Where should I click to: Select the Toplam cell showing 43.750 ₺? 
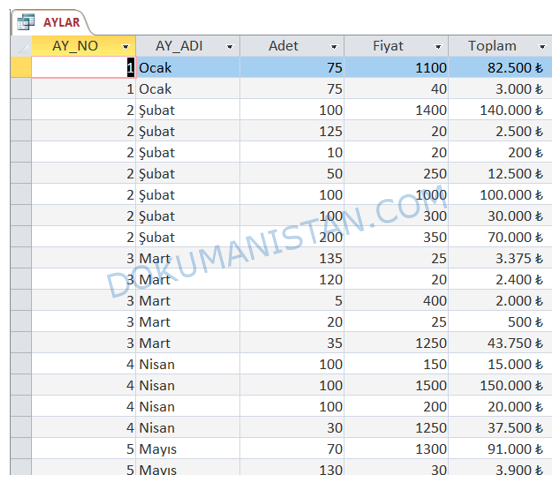coord(501,343)
